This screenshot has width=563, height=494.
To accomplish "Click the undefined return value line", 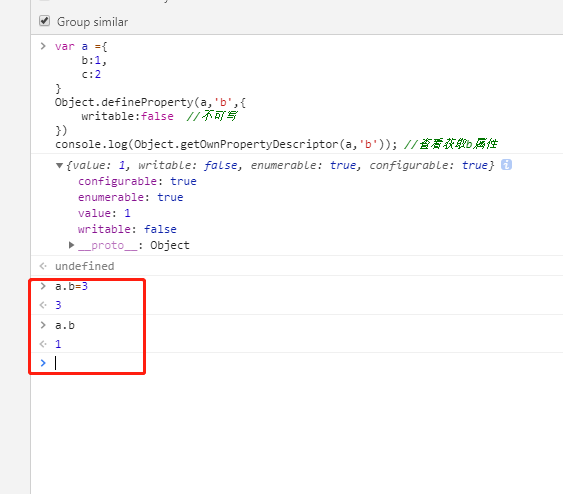I will click(84, 266).
